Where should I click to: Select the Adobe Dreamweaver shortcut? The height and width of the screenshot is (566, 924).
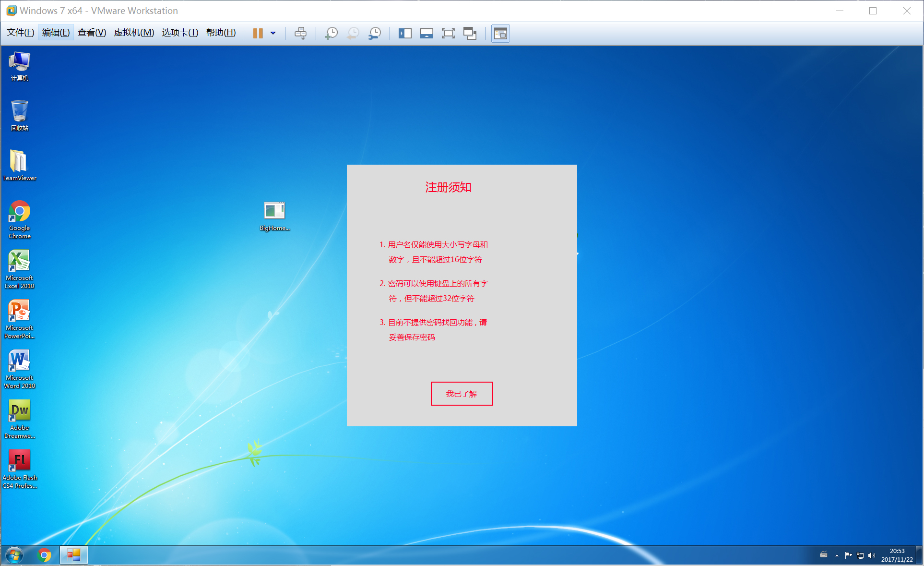coord(20,419)
